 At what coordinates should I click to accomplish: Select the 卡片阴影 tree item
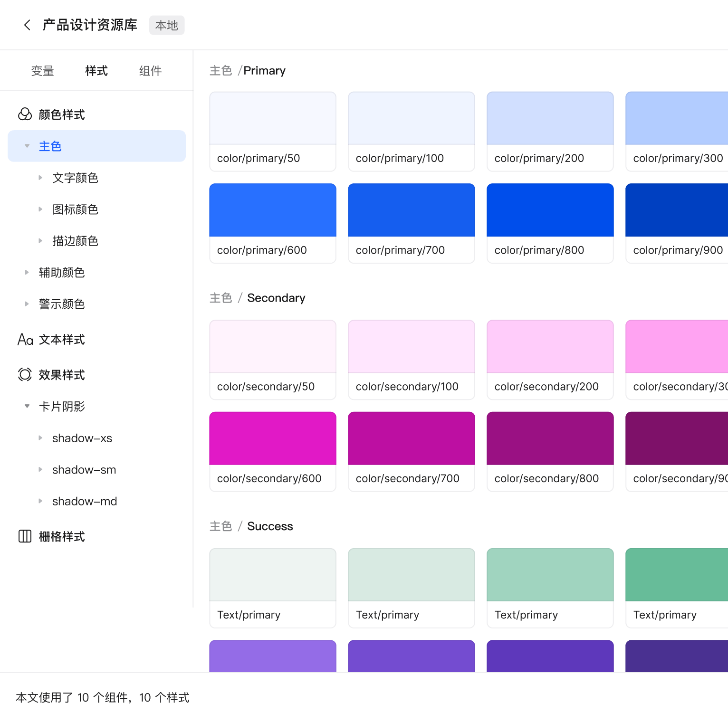62,407
